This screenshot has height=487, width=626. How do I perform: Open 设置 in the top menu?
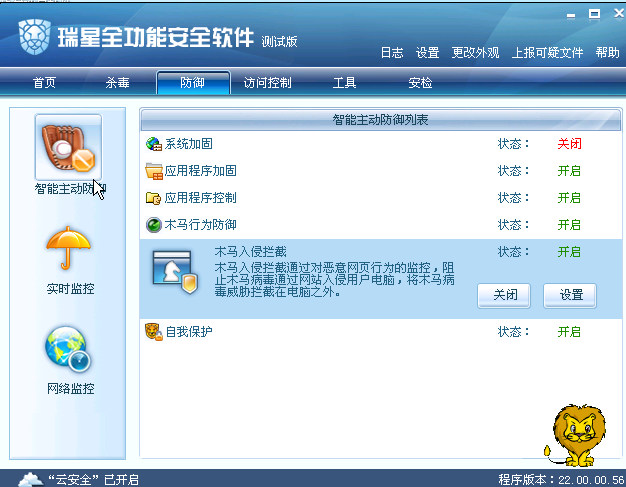click(427, 53)
